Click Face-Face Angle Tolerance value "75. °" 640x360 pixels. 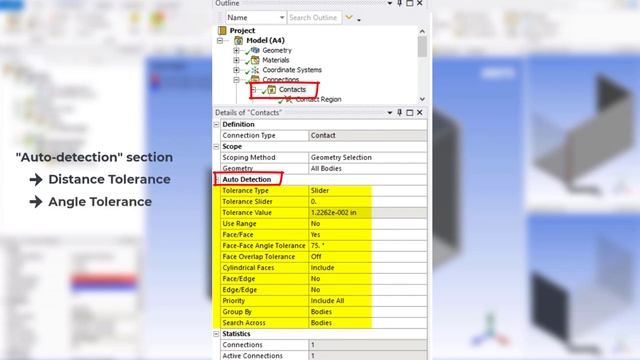pos(368,246)
